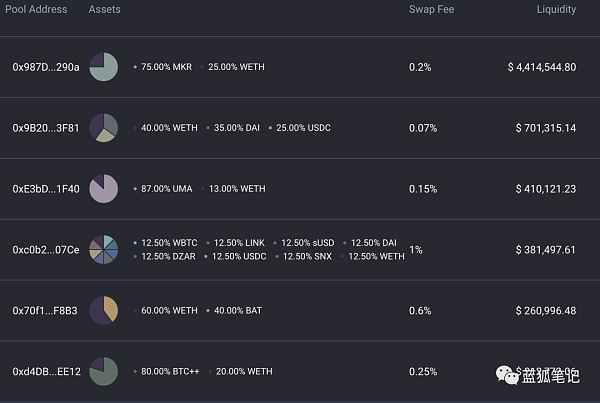Open pool address 0xc0b2...07Ce

pyautogui.click(x=45, y=249)
